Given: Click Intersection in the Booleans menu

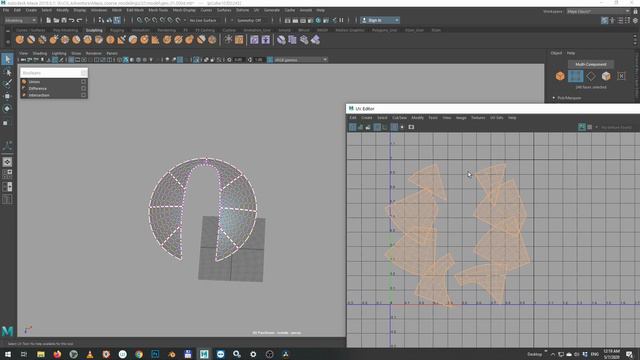Looking at the screenshot, I should (39, 95).
